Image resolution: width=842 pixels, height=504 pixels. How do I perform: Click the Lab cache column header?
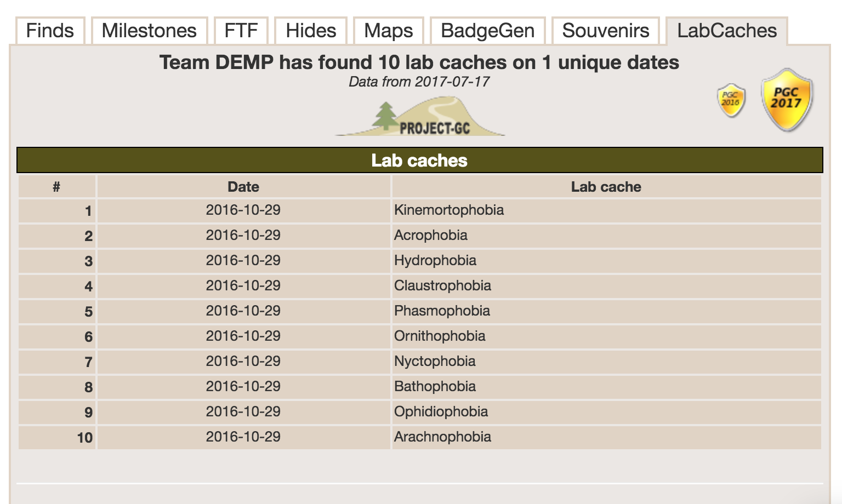click(x=606, y=187)
